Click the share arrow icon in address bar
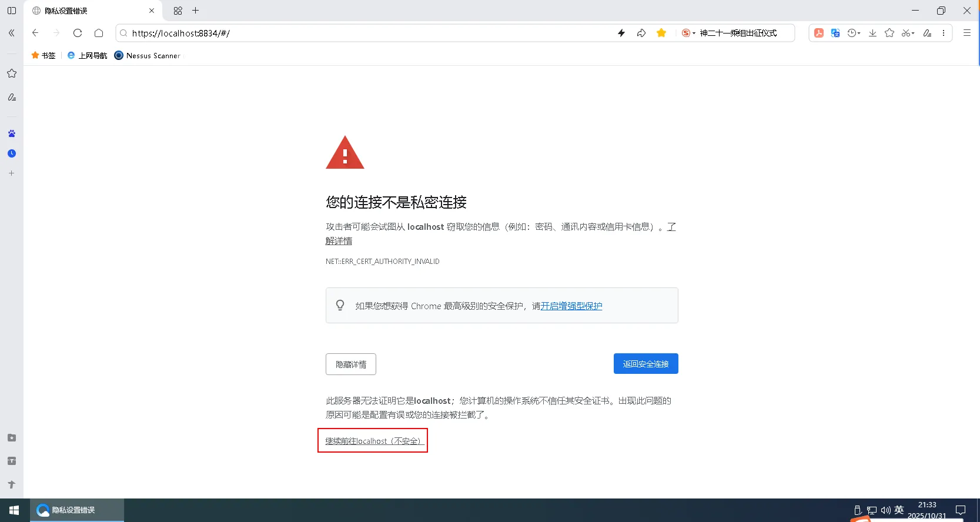 pyautogui.click(x=641, y=33)
